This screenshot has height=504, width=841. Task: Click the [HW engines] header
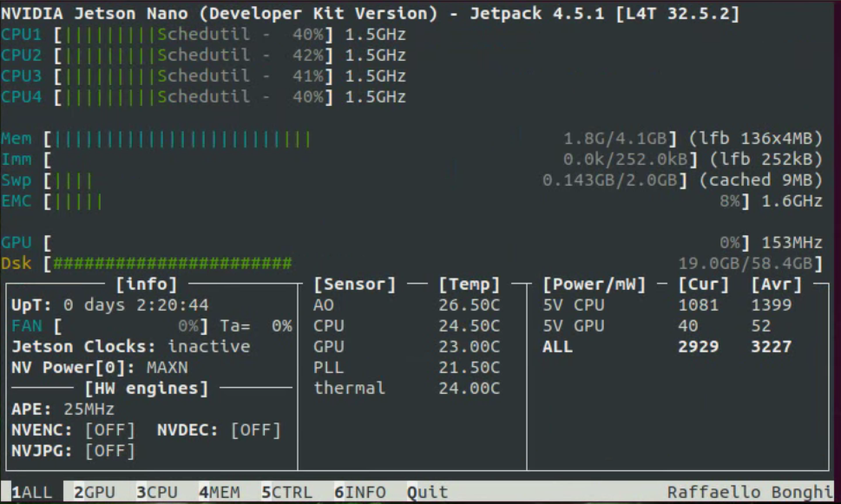[147, 388]
